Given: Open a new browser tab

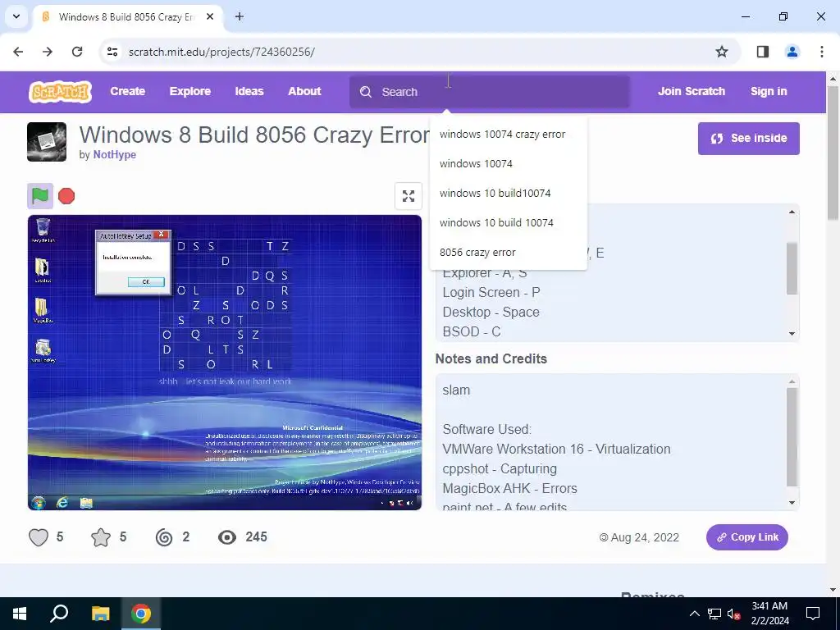Looking at the screenshot, I should [240, 16].
